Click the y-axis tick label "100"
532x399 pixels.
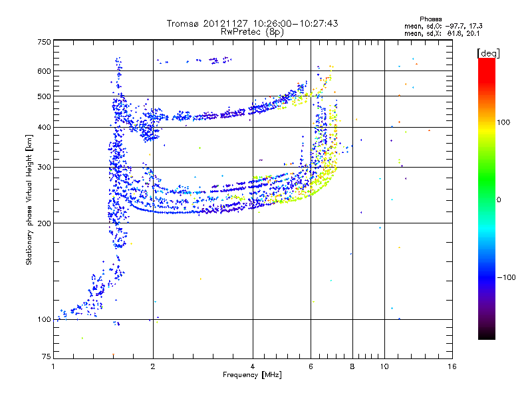tap(45, 320)
